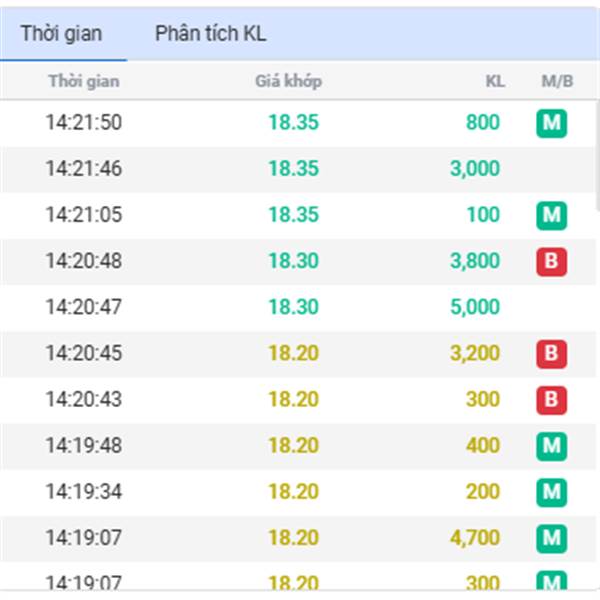600x600 pixels.
Task: Click price 18.30 at 14:20:48
Action: [293, 261]
